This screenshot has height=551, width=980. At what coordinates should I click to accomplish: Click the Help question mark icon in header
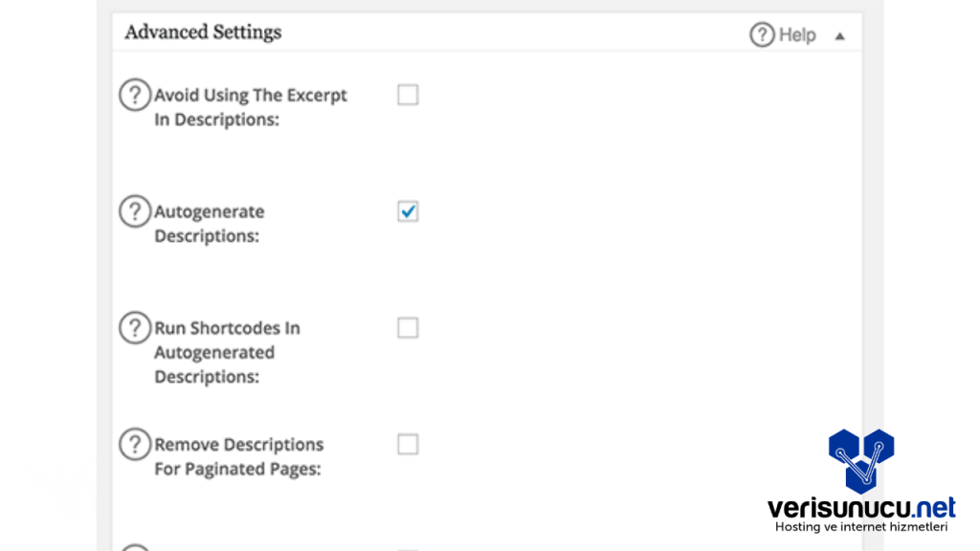(762, 35)
